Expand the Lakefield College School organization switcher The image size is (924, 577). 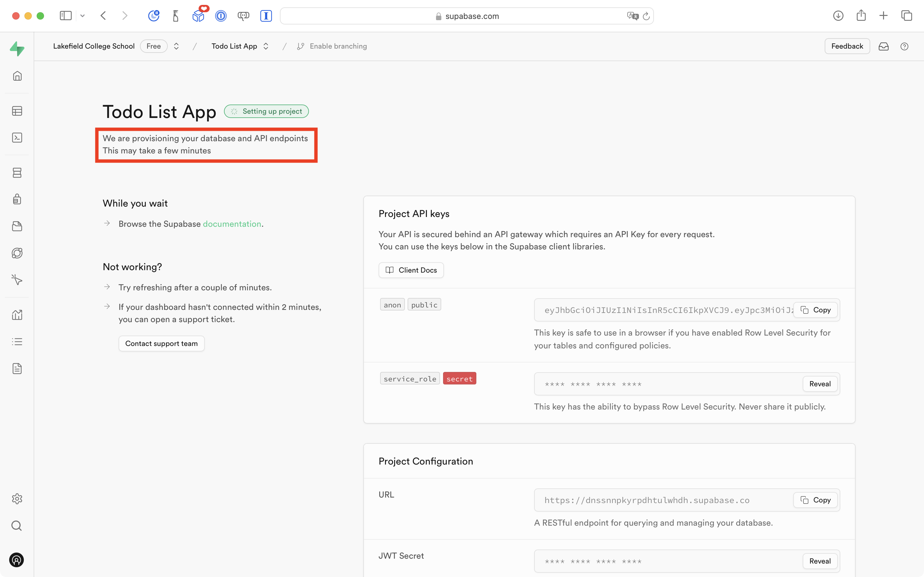point(176,46)
